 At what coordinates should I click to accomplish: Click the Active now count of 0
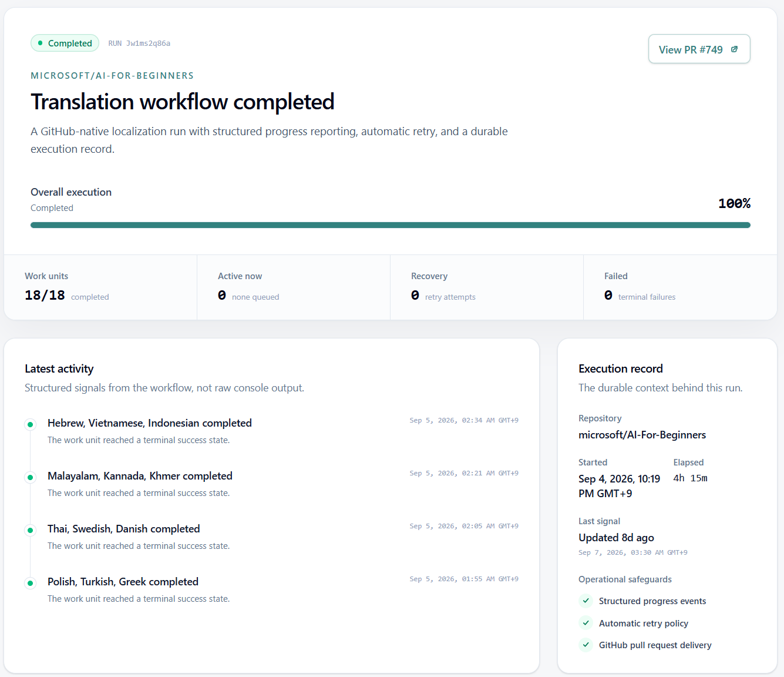222,295
